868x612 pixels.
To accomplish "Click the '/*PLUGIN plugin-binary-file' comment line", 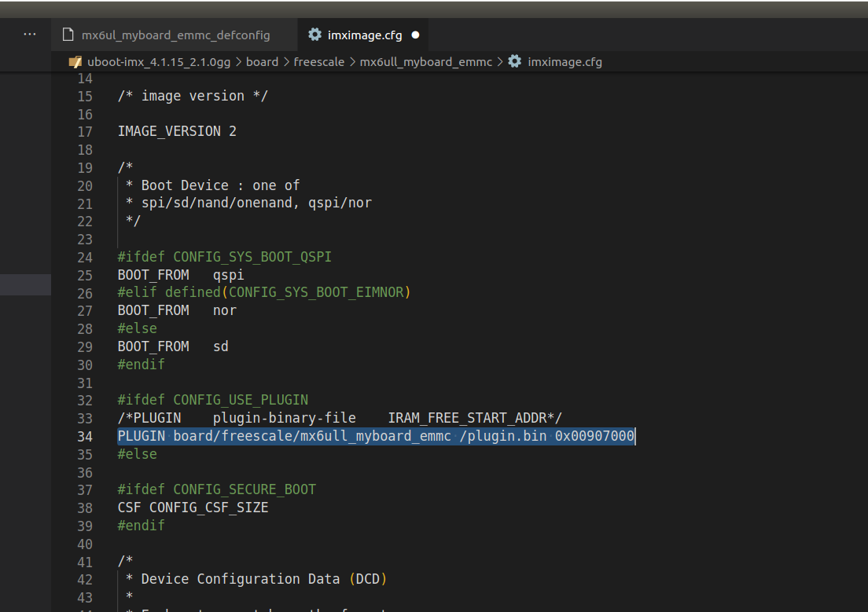I will [340, 418].
